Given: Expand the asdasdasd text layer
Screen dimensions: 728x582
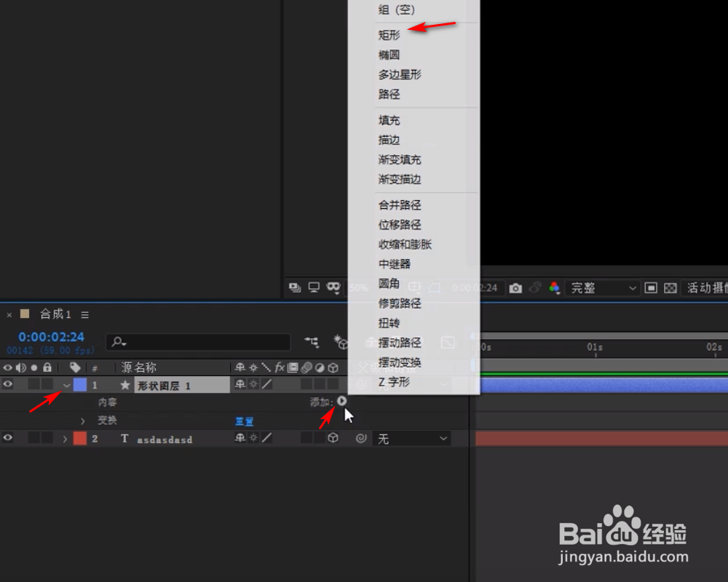Looking at the screenshot, I should [65, 439].
